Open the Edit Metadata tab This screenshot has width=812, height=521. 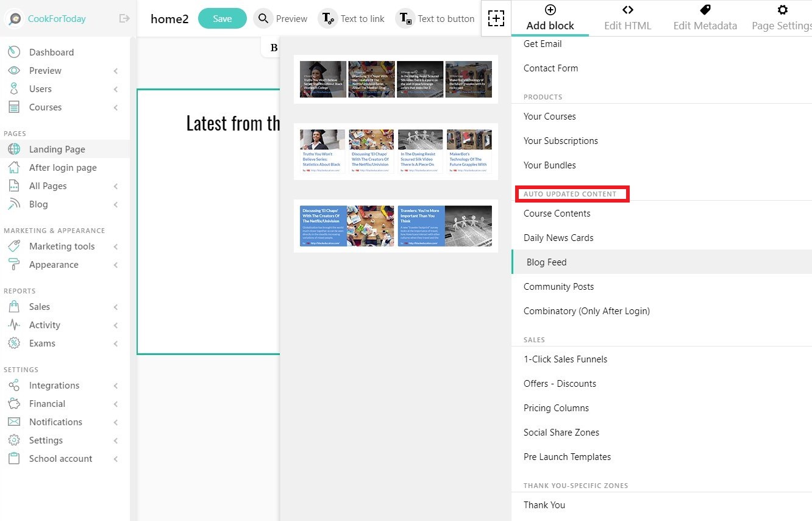tap(705, 18)
